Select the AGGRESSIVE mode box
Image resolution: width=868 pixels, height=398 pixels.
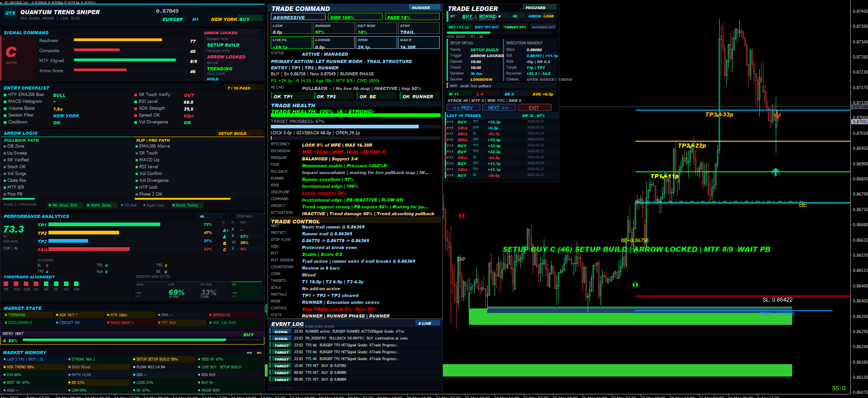click(x=298, y=17)
